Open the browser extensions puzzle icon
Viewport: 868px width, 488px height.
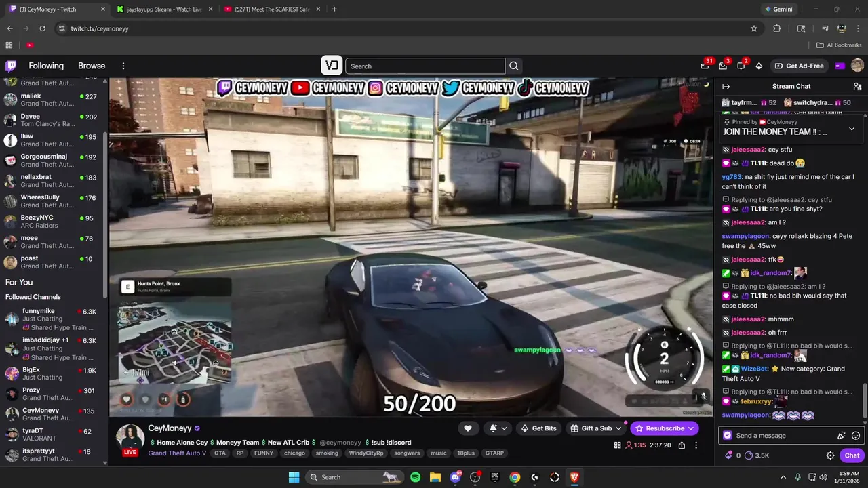pos(777,28)
